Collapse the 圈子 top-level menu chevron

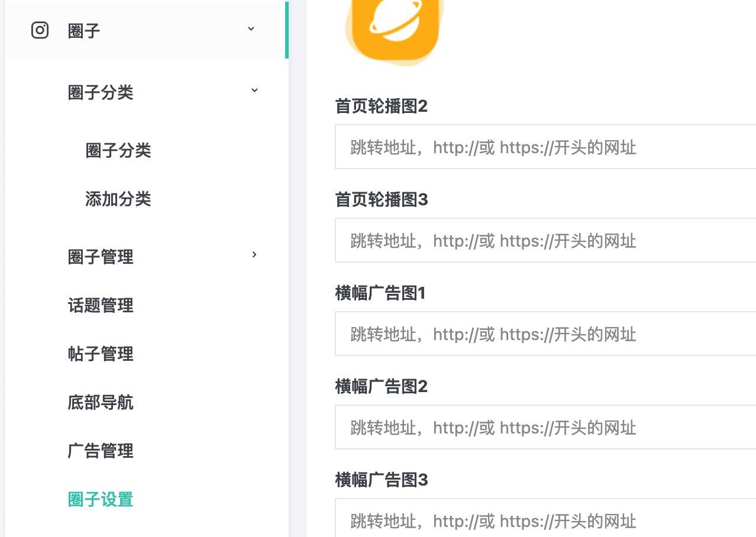[251, 29]
